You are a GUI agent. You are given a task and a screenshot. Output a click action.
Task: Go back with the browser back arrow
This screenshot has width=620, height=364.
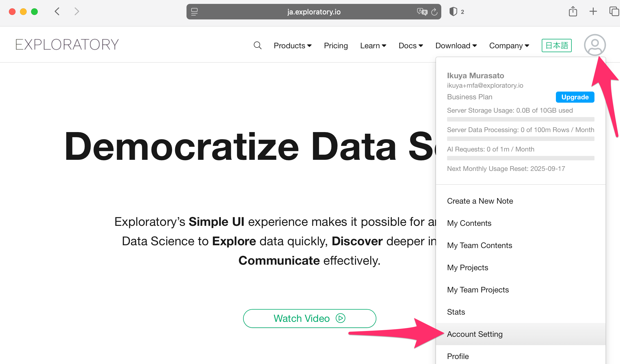coord(57,11)
